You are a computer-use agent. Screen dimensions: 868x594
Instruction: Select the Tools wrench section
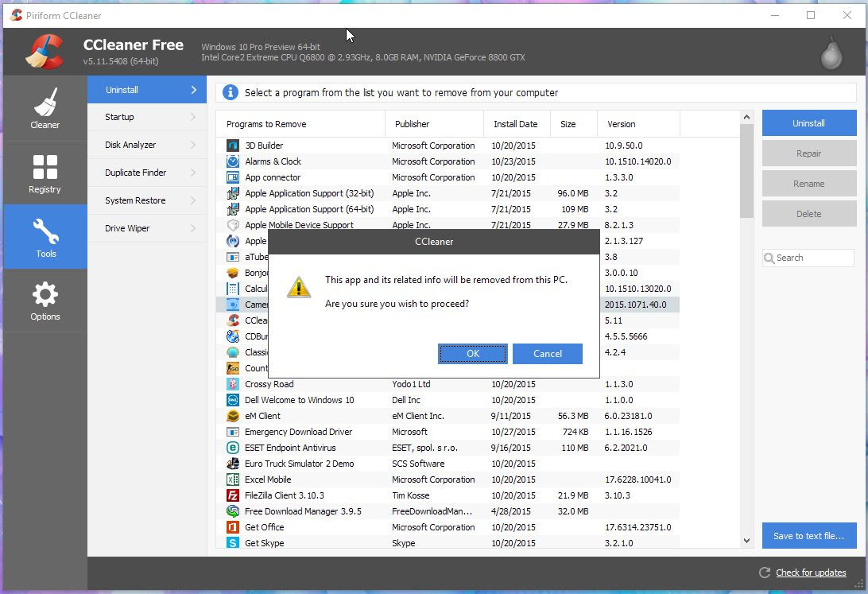(45, 237)
